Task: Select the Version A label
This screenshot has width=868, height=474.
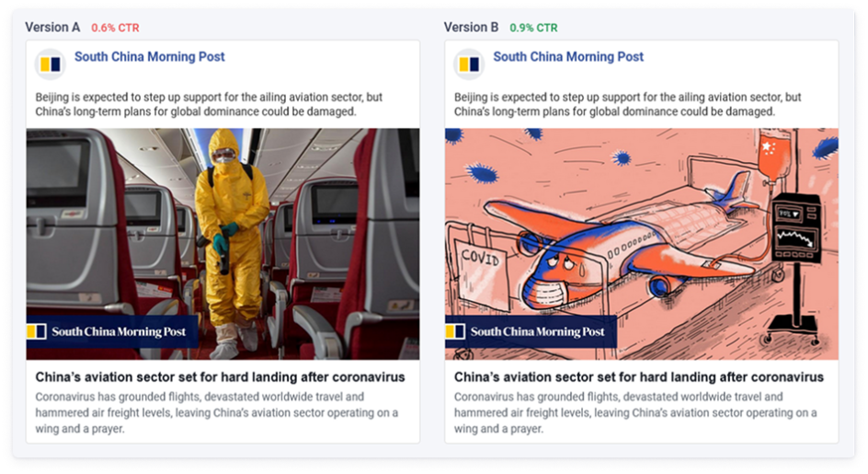Action: (52, 28)
